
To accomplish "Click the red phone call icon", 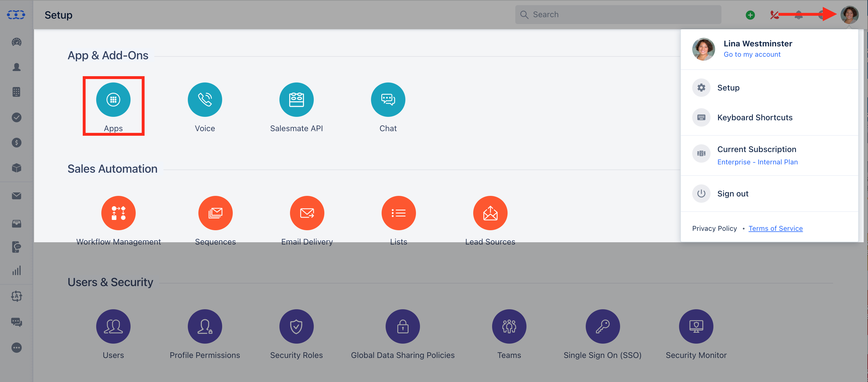I will 774,15.
